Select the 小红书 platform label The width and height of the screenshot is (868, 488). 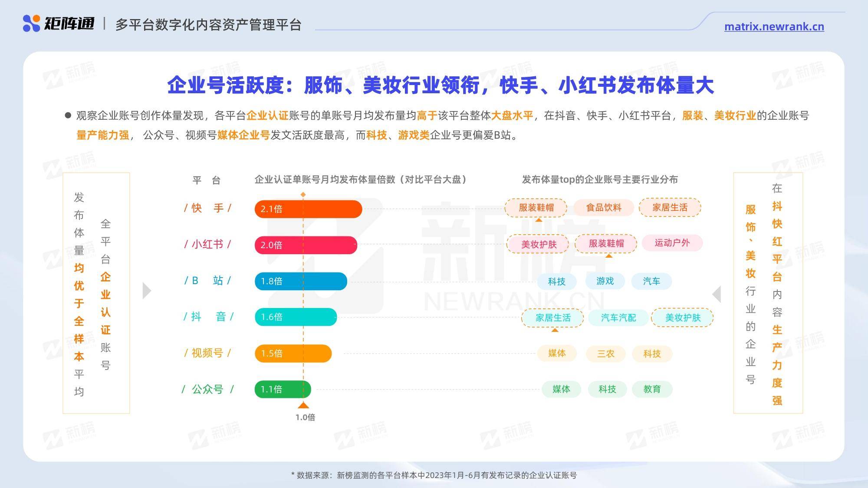(207, 244)
